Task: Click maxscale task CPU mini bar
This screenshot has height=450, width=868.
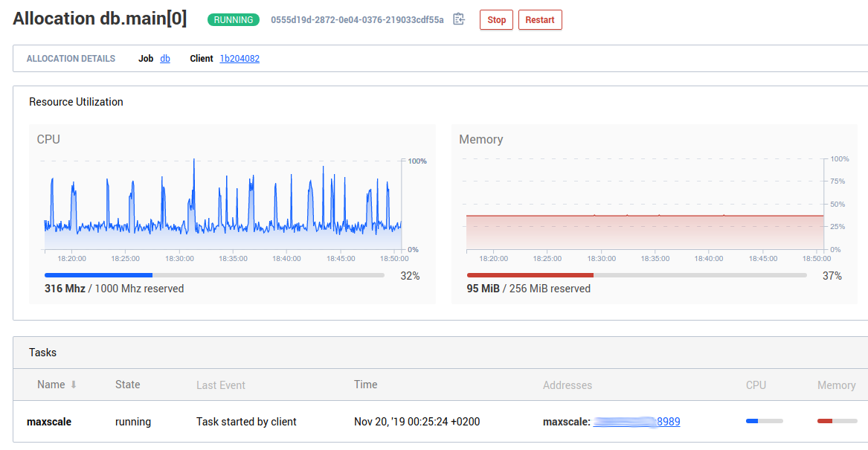Action: click(764, 421)
